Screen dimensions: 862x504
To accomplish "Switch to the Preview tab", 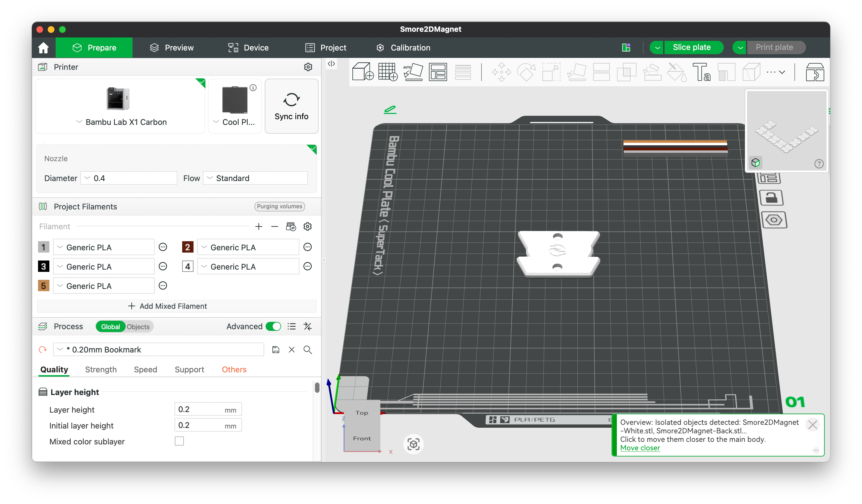I will click(171, 48).
